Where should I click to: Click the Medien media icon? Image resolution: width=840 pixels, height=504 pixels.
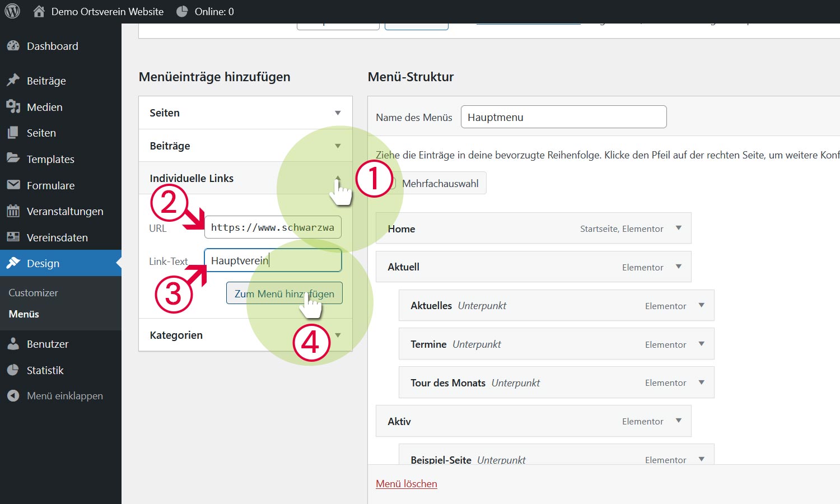[x=13, y=106]
